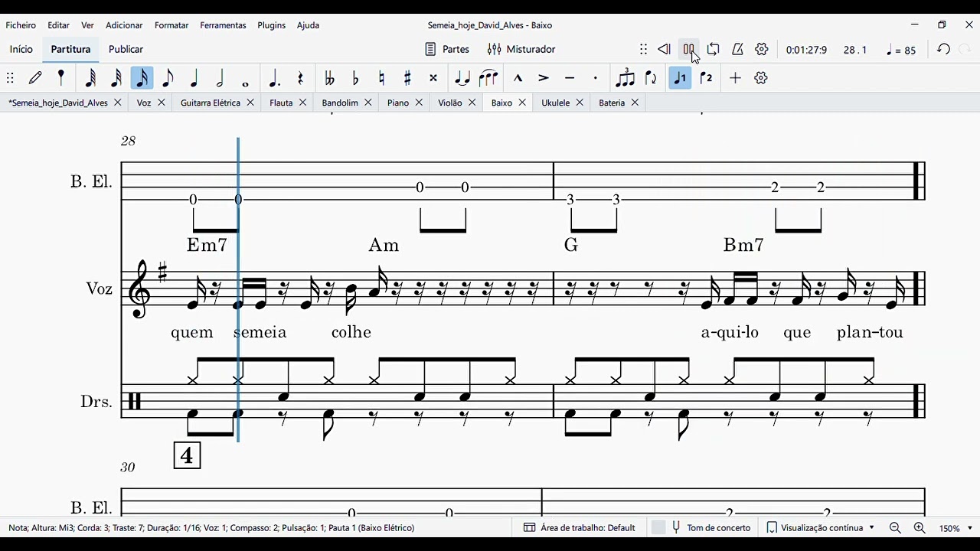Open the Bateria part tab
Screen dimensions: 980x551
click(612, 103)
